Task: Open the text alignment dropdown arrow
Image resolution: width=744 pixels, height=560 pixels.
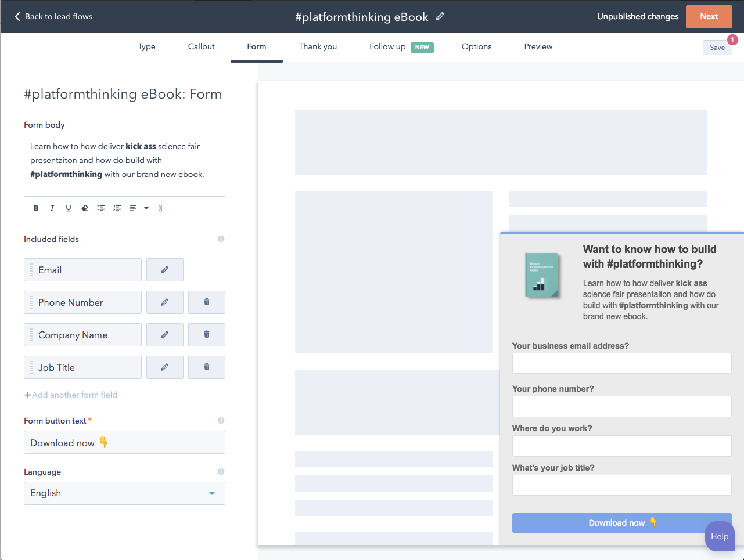Action: click(146, 208)
